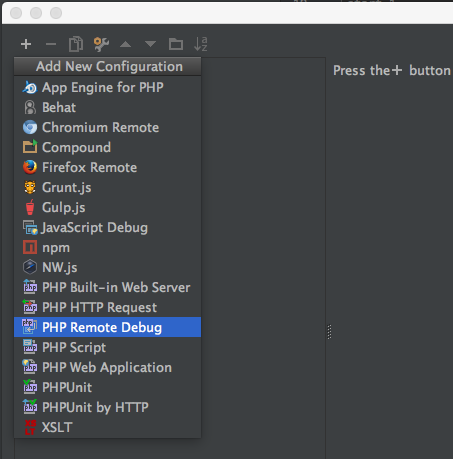
Task: Select Chromium Remote from the list
Action: coord(107,127)
